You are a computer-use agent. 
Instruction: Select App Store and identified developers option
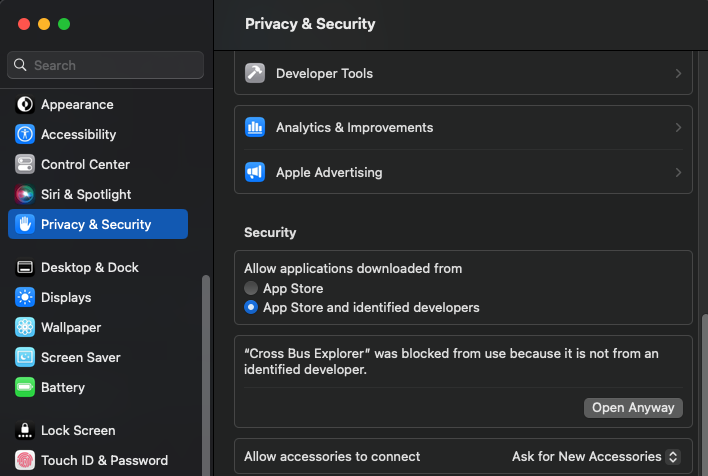pos(251,307)
